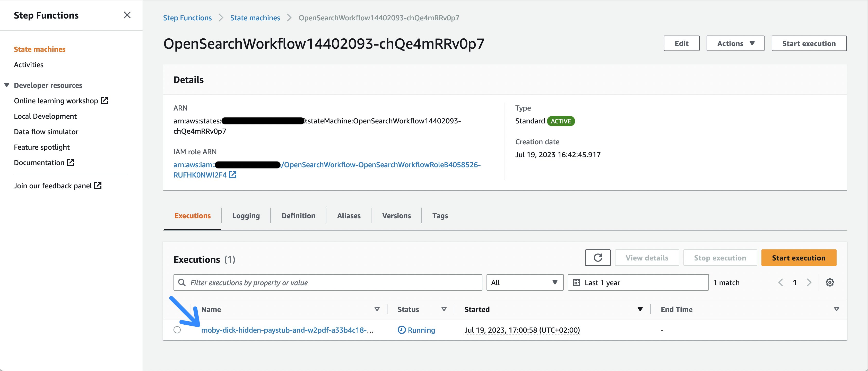Go to previous executions page
868x371 pixels.
click(780, 282)
